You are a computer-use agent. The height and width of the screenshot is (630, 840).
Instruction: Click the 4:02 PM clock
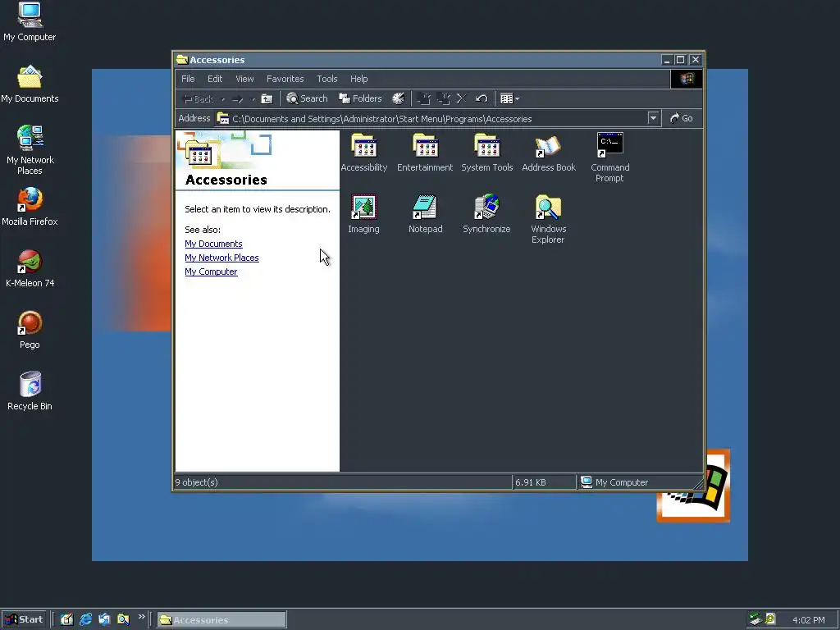point(808,620)
